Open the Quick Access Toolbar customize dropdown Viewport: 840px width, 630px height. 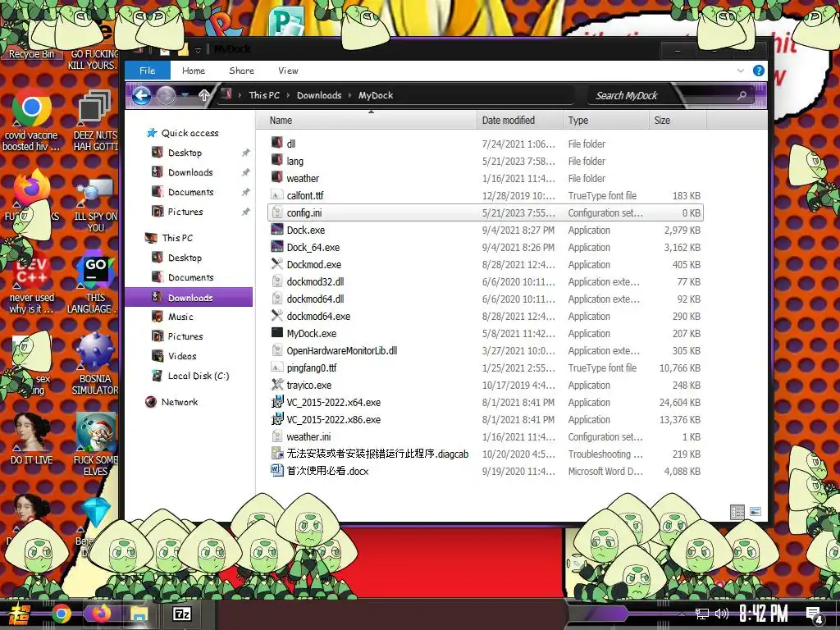coord(198,50)
